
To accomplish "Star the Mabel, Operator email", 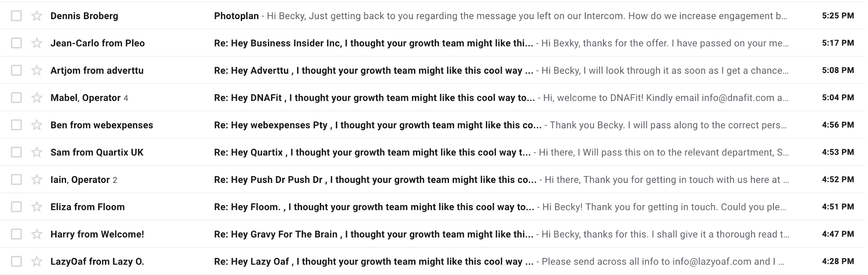I will pyautogui.click(x=36, y=98).
